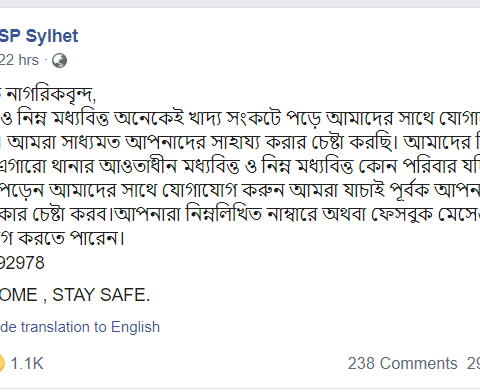Open the post's 22 hrs timestamp
This screenshot has width=480, height=392.
[x=19, y=60]
